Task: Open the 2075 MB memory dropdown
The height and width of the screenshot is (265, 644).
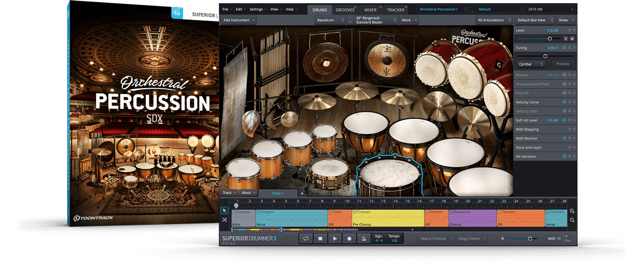Action: [x=550, y=9]
